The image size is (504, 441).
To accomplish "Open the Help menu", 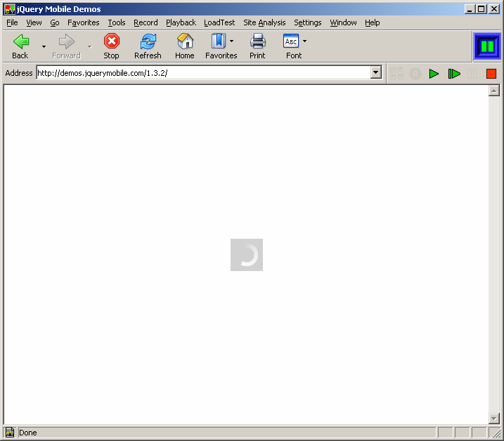I will click(373, 22).
